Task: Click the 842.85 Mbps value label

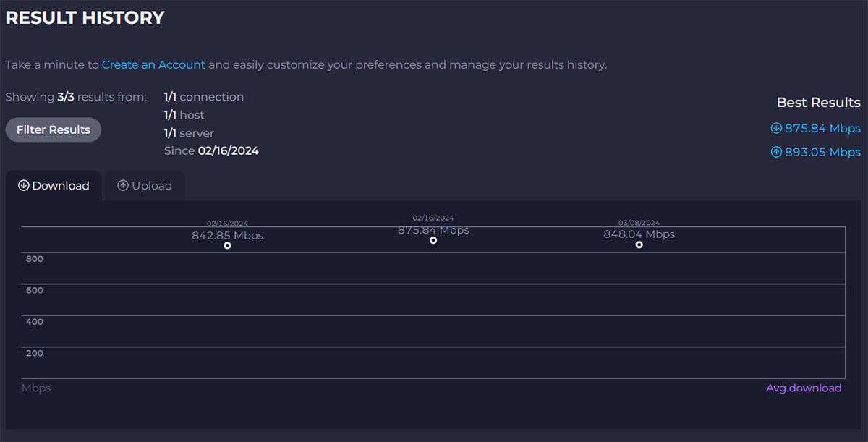Action: (x=227, y=235)
